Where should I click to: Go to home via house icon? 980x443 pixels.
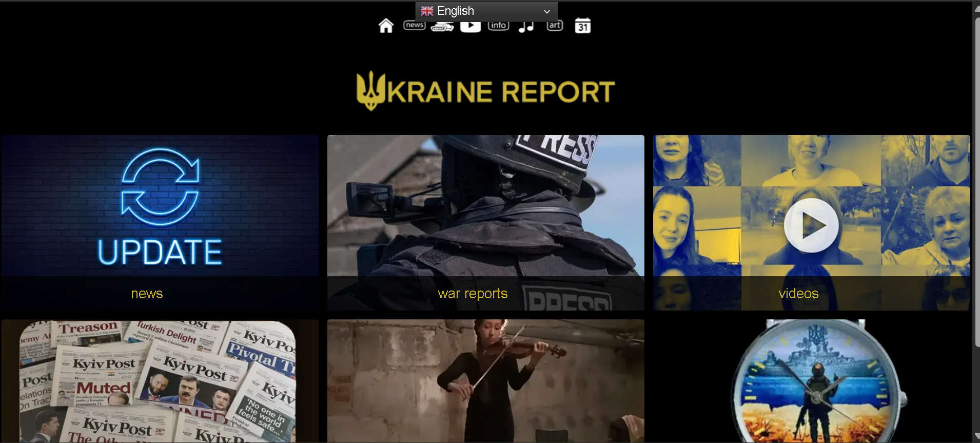[386, 26]
